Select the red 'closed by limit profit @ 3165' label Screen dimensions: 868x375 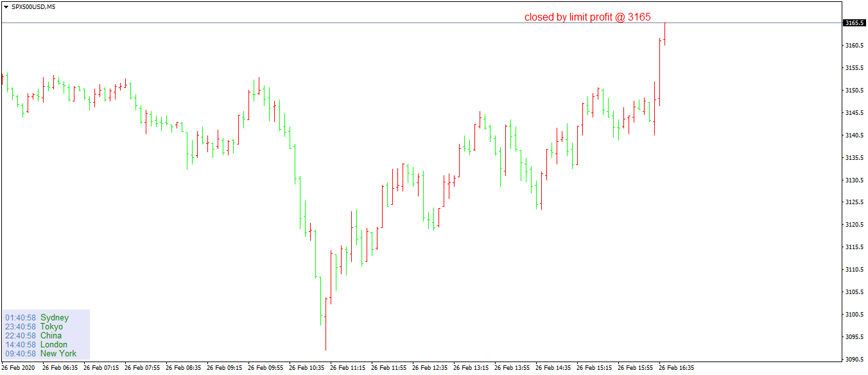pyautogui.click(x=587, y=17)
